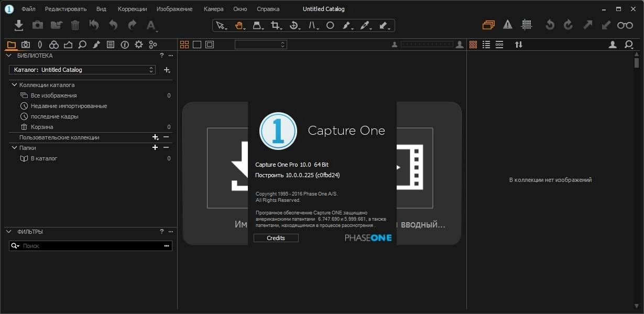
Task: Click the Capture camera icon in the toolbar
Action: [x=38, y=25]
